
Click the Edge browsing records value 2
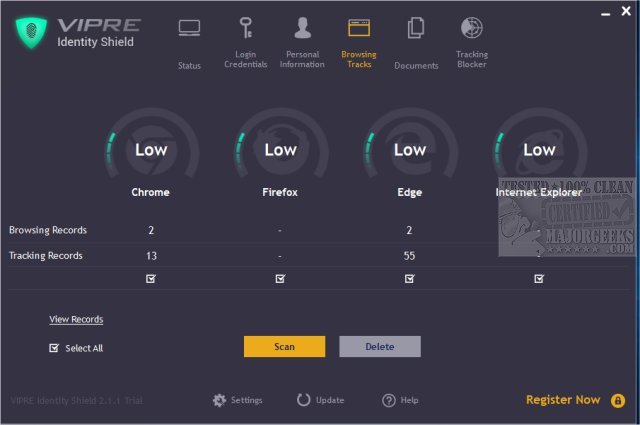(409, 230)
